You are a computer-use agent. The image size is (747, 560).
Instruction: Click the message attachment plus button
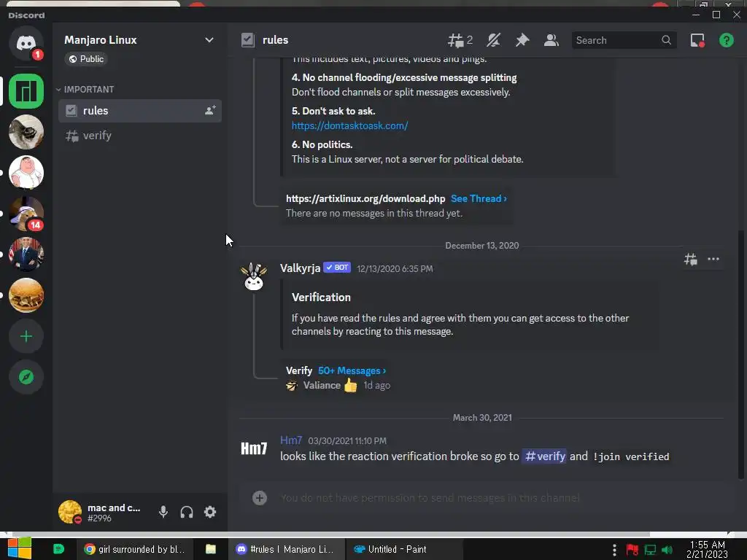260,498
